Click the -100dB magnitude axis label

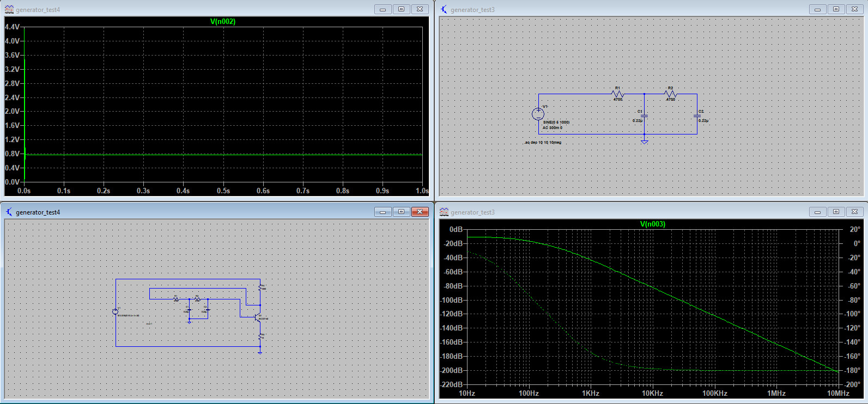452,300
